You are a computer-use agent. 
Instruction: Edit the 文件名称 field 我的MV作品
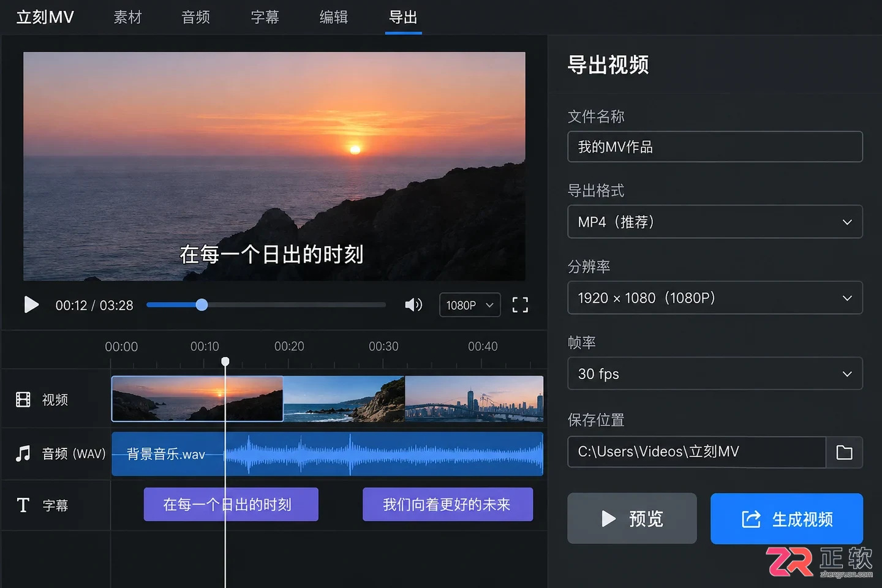click(x=715, y=146)
